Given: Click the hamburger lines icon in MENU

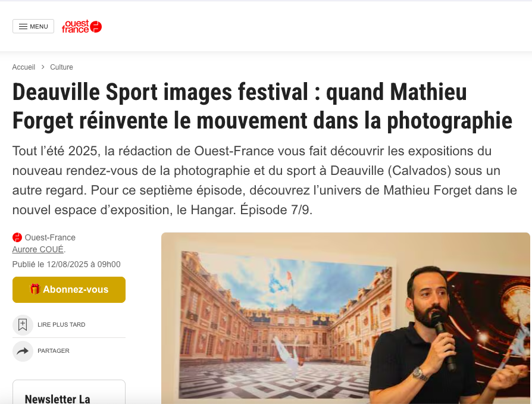Looking at the screenshot, I should [23, 26].
